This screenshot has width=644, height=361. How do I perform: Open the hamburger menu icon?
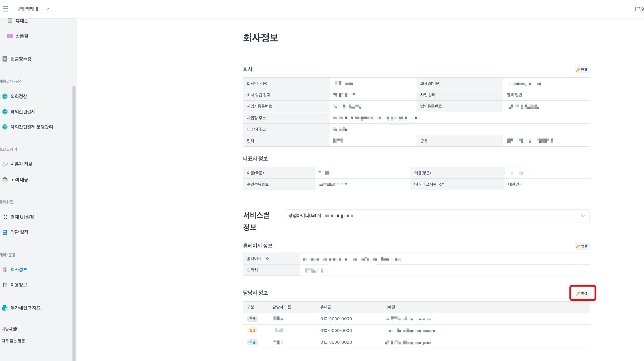coord(5,9)
